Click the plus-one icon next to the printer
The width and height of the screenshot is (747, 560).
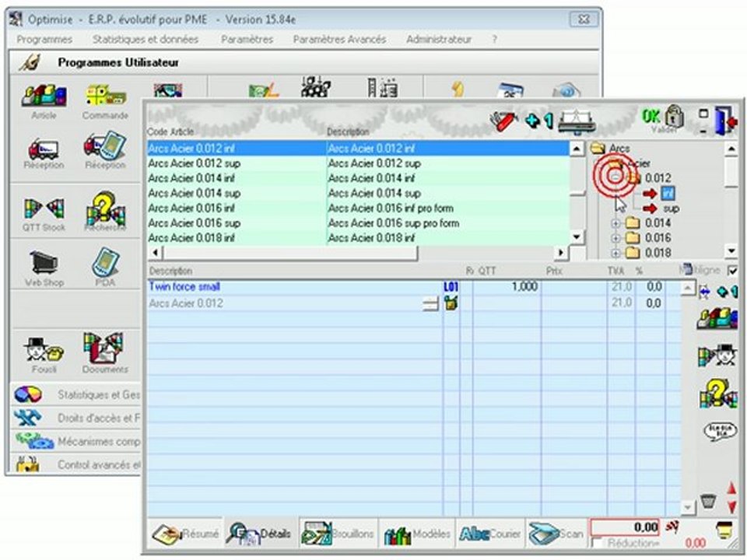pyautogui.click(x=539, y=121)
